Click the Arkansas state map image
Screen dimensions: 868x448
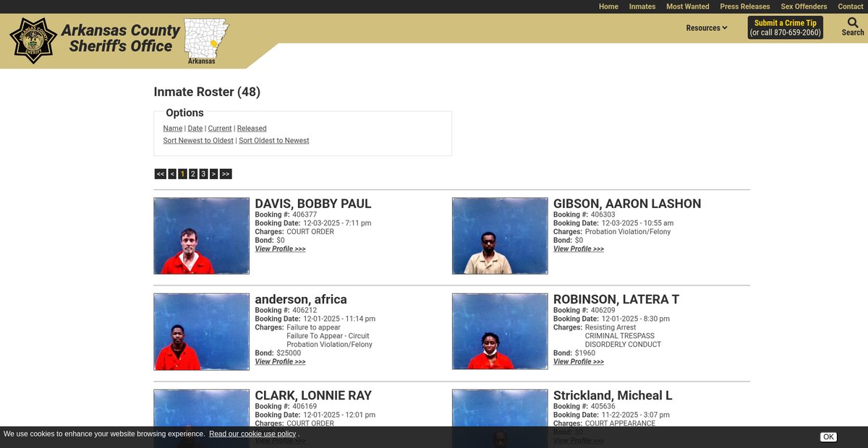205,41
